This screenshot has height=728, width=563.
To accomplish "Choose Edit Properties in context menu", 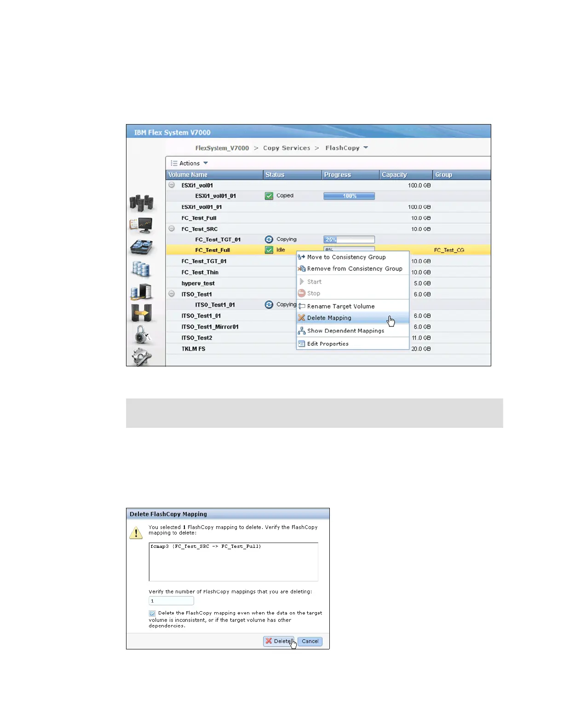I will [353, 344].
